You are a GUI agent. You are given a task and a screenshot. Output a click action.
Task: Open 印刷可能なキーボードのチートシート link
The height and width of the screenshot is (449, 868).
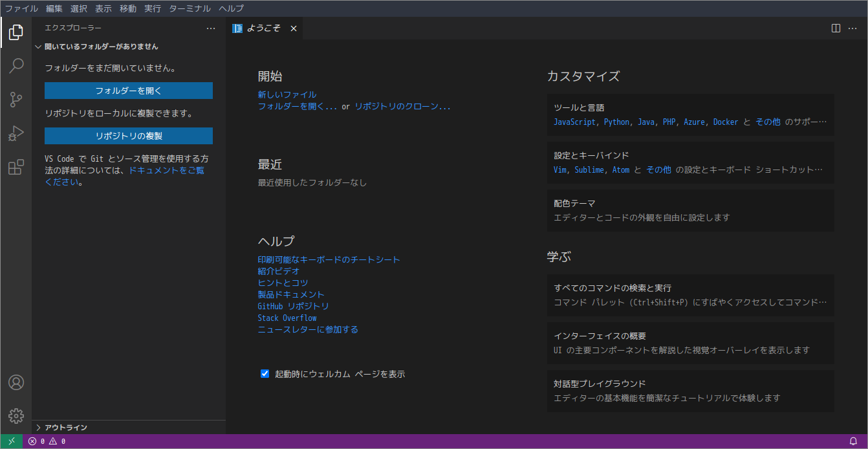click(x=329, y=259)
